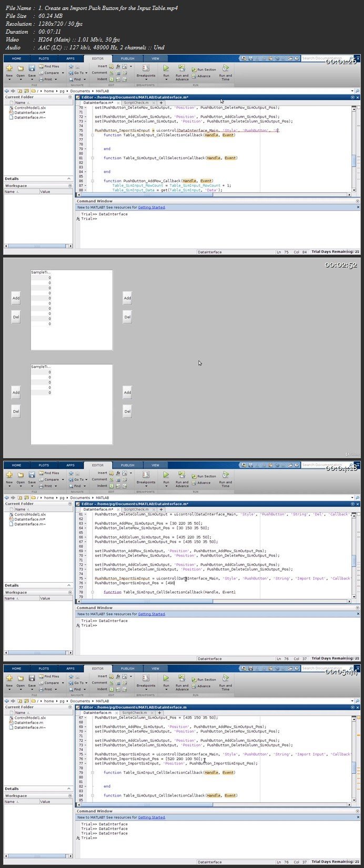Image resolution: width=364 pixels, height=868 pixels.
Task: Expand the Breakpoints dropdown in the 00:04:18 frame
Action: tap(146, 487)
